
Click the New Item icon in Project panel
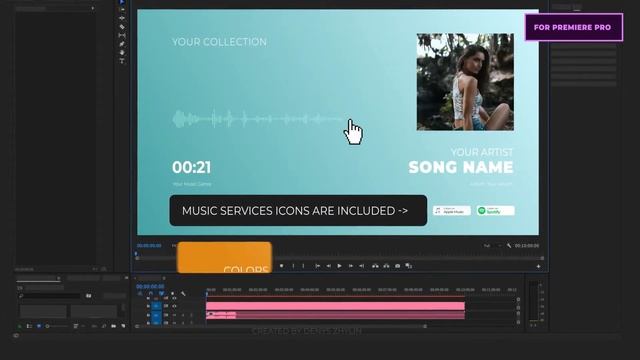(123, 326)
